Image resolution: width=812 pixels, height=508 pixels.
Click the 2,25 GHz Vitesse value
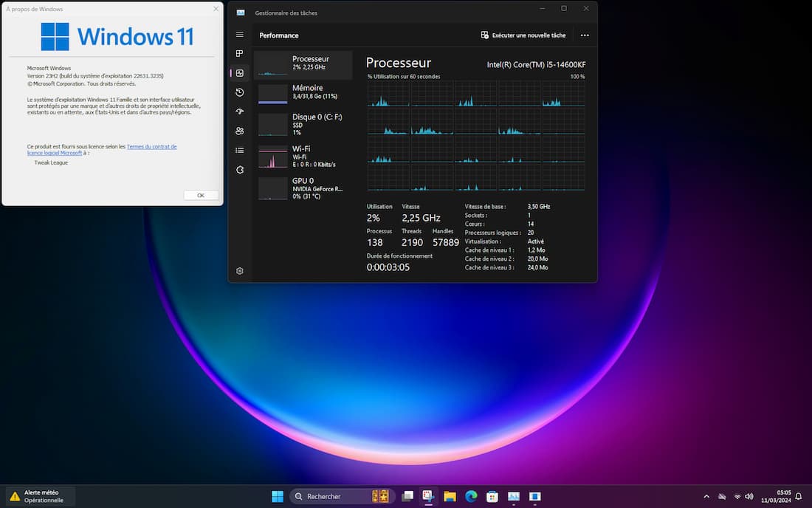421,218
